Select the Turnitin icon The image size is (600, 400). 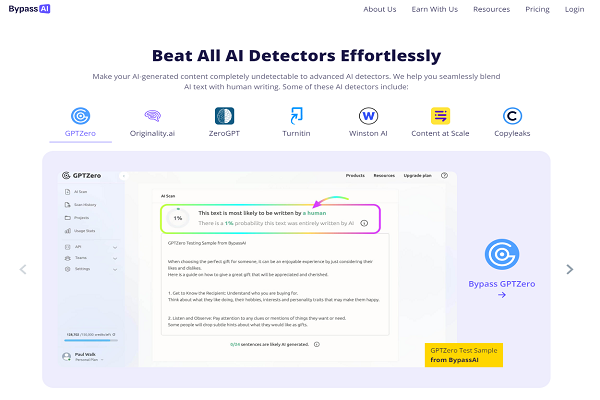(x=296, y=116)
